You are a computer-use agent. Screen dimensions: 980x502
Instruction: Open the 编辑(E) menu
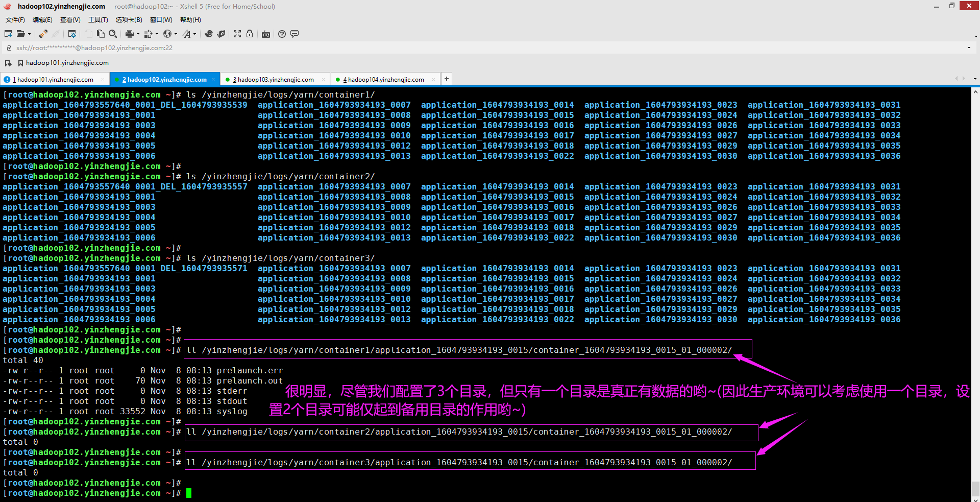[x=42, y=20]
